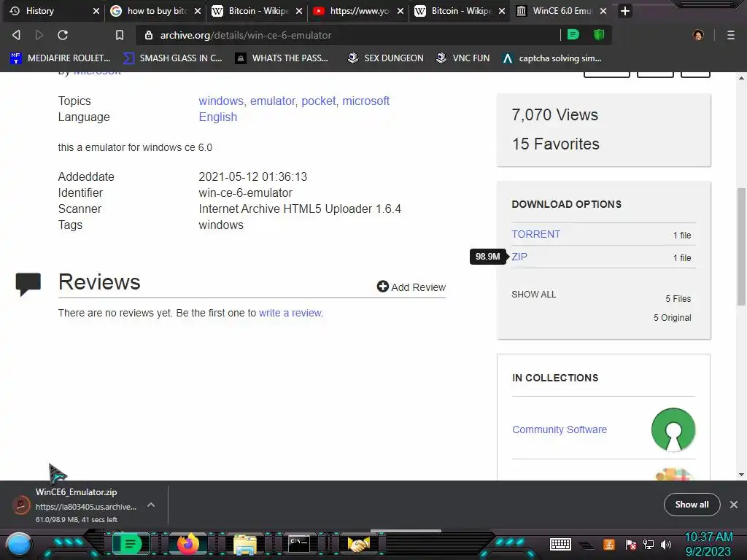Close the History tab

pyautogui.click(x=96, y=11)
